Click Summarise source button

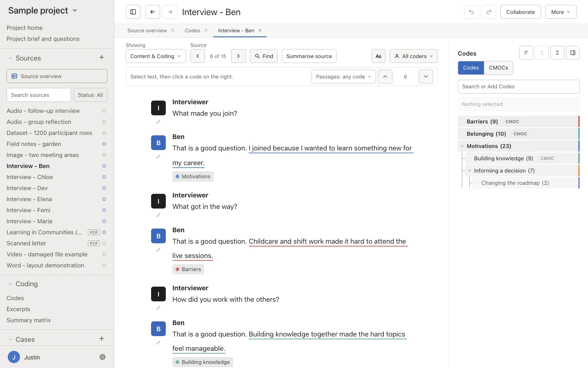pos(309,56)
